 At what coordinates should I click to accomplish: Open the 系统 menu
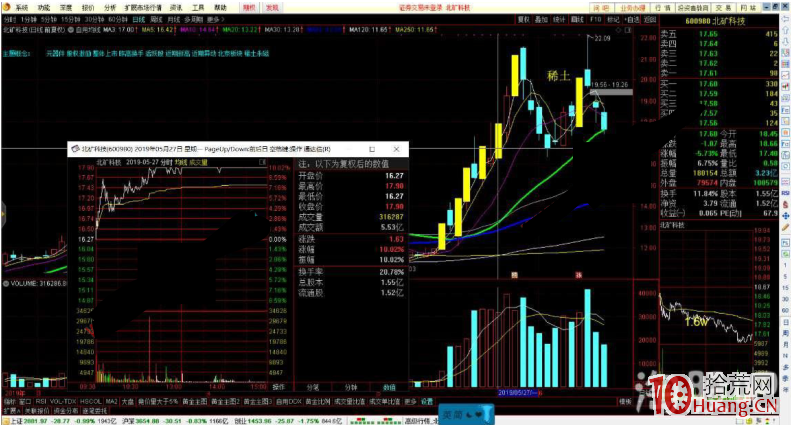point(21,8)
